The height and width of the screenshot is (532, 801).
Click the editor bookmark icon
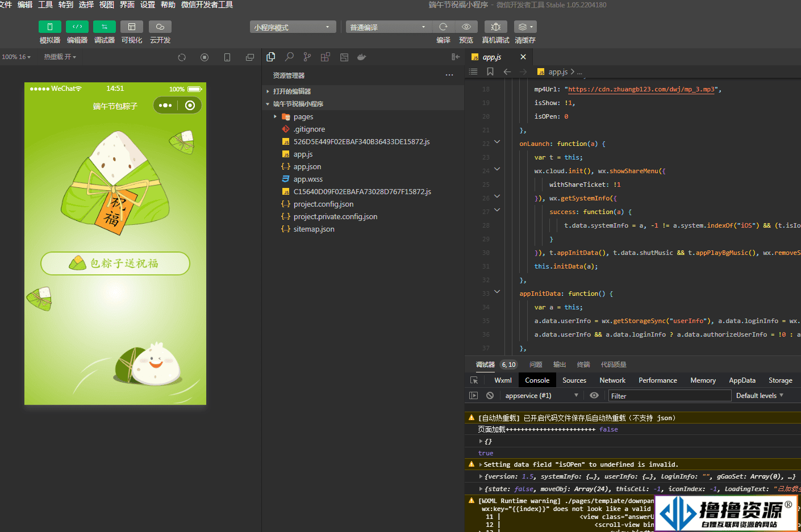[x=490, y=72]
